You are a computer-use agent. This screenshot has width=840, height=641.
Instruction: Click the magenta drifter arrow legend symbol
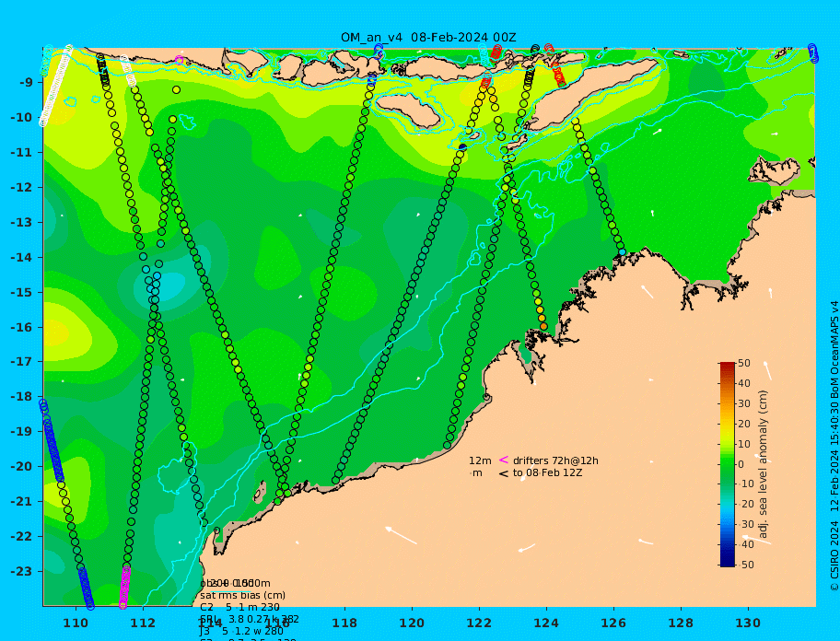504,460
